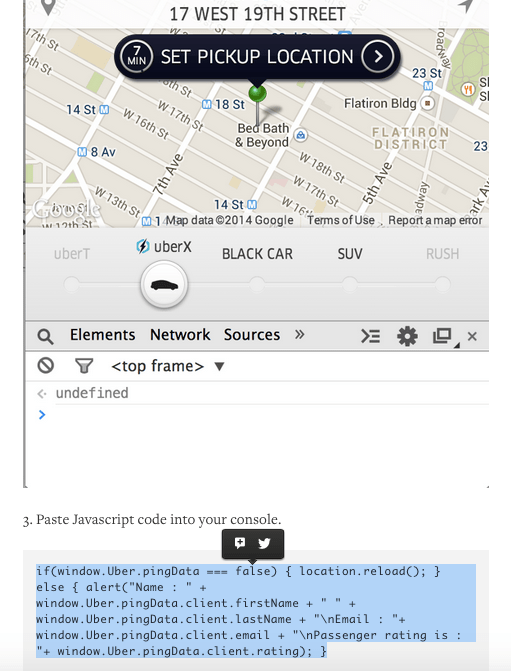Screen dimensions: 511x671
Task: Close the DevTools panel
Action: tap(472, 337)
